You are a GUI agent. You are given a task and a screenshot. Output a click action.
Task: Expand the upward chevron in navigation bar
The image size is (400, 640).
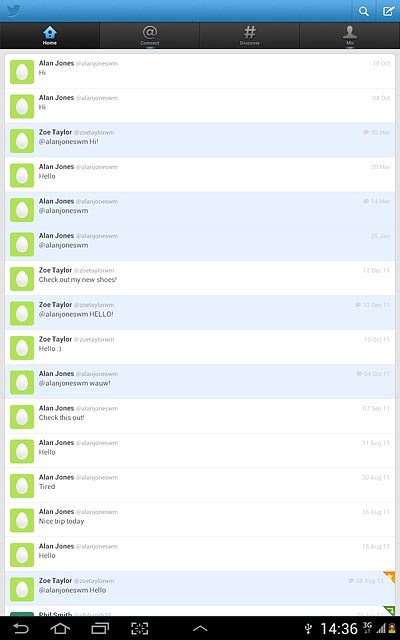pyautogui.click(x=200, y=629)
